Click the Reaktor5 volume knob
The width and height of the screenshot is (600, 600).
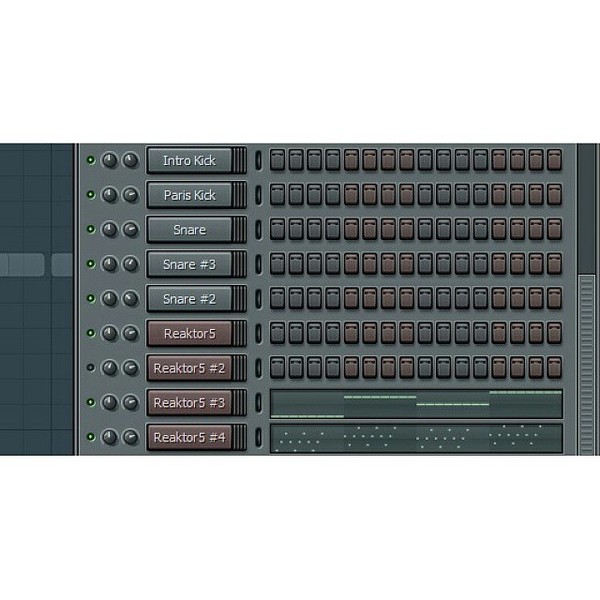coord(130,333)
